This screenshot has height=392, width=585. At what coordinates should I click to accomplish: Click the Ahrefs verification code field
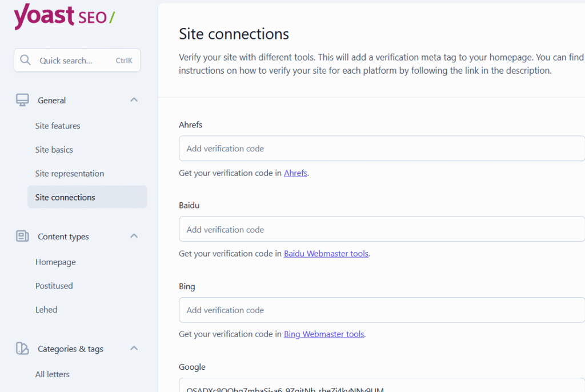382,149
